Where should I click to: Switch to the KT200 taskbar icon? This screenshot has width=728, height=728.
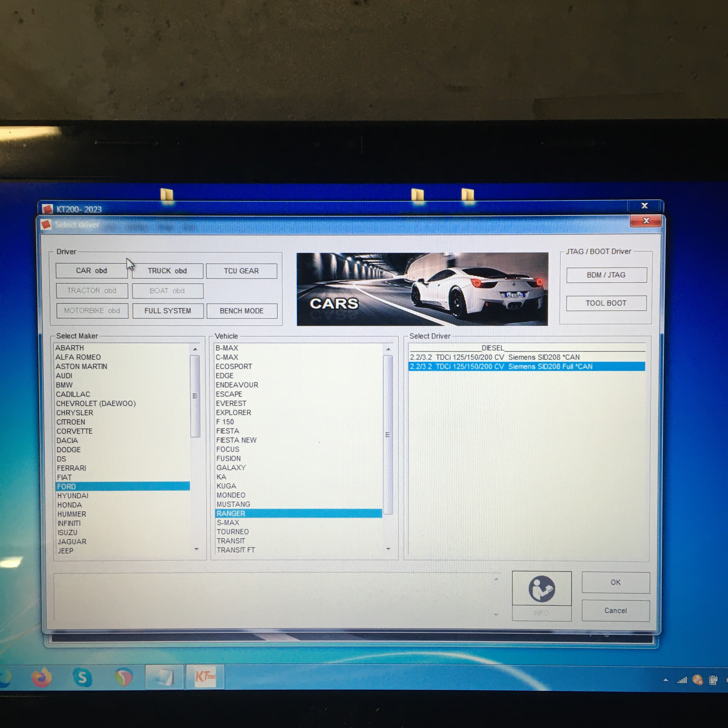205,677
